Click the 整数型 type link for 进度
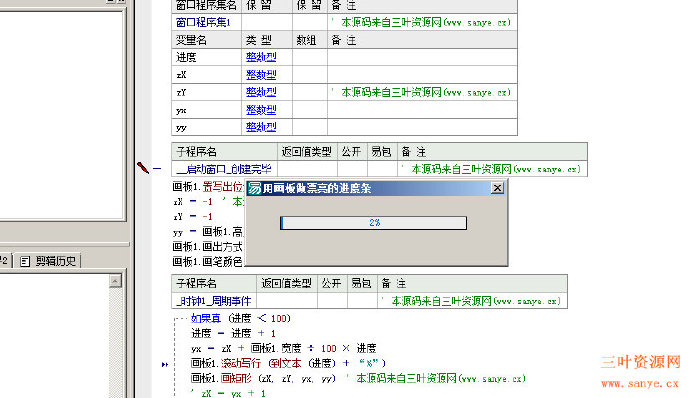This screenshot has height=398, width=690. click(x=261, y=57)
